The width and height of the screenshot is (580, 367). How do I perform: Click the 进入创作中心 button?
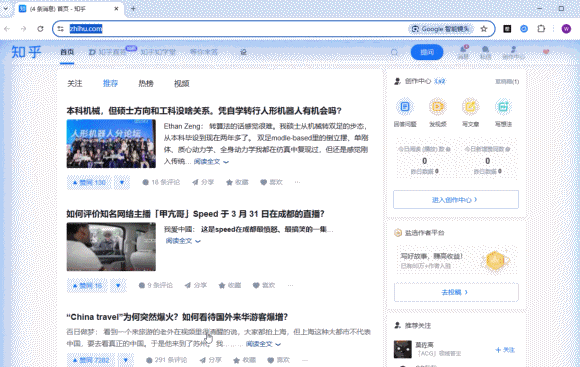click(456, 200)
